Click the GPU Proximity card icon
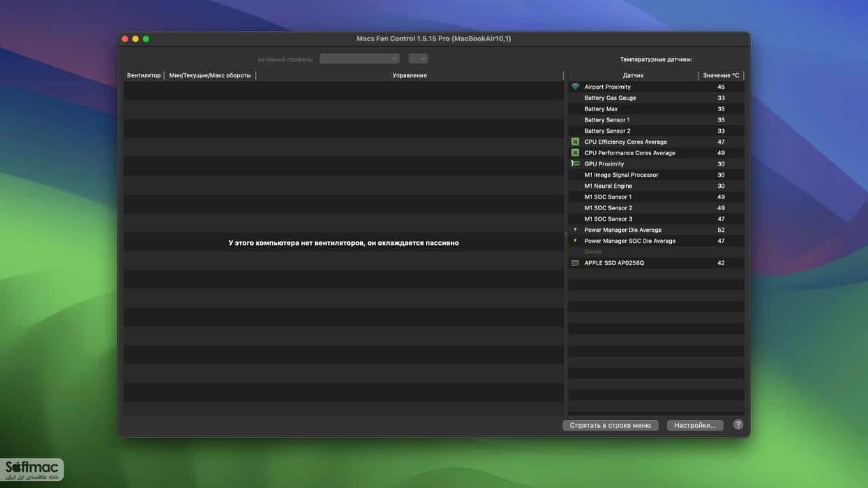Image resolution: width=868 pixels, height=488 pixels. [x=575, y=163]
